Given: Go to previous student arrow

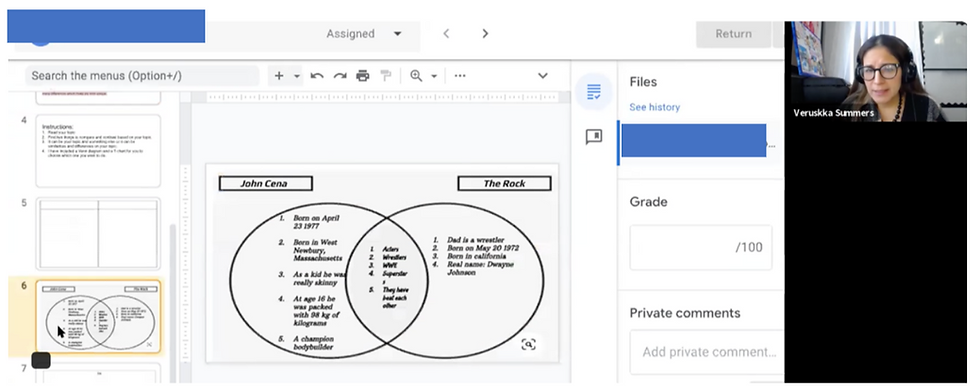Looking at the screenshot, I should point(446,34).
